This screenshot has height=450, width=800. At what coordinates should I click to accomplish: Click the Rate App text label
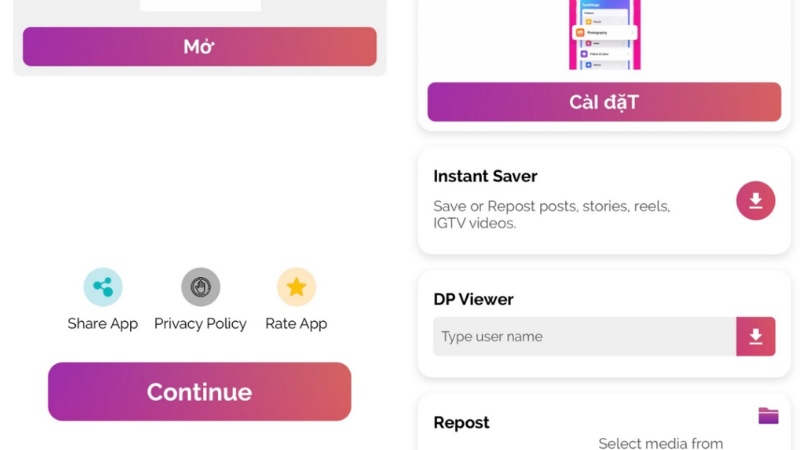tap(296, 324)
